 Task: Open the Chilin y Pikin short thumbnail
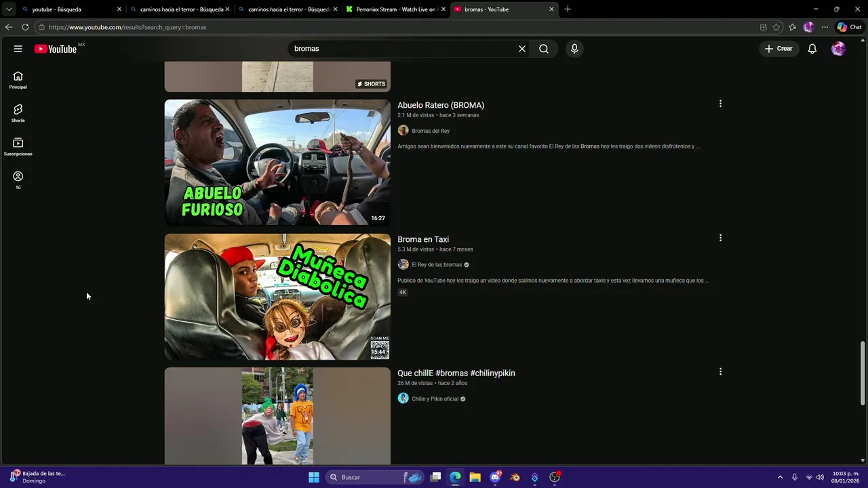[277, 416]
